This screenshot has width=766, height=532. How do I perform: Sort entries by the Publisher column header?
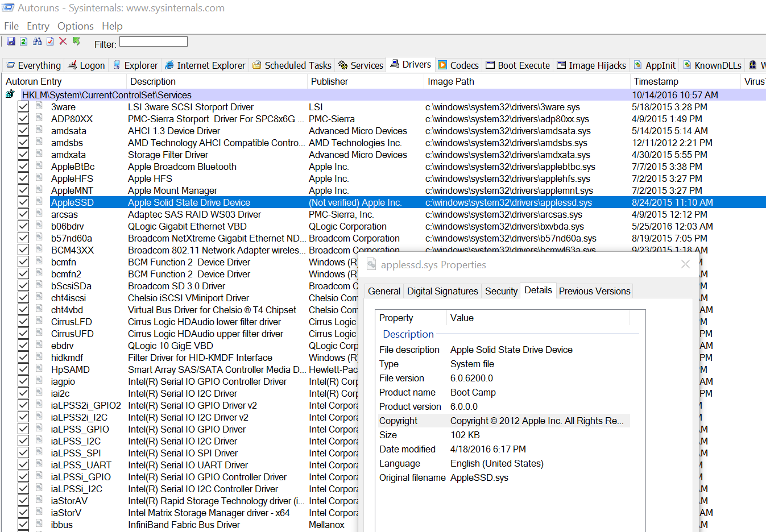(329, 81)
